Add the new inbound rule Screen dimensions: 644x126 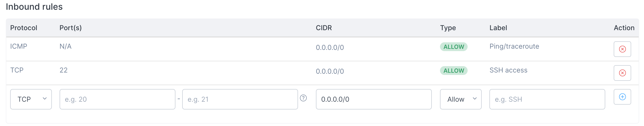pos(622,97)
